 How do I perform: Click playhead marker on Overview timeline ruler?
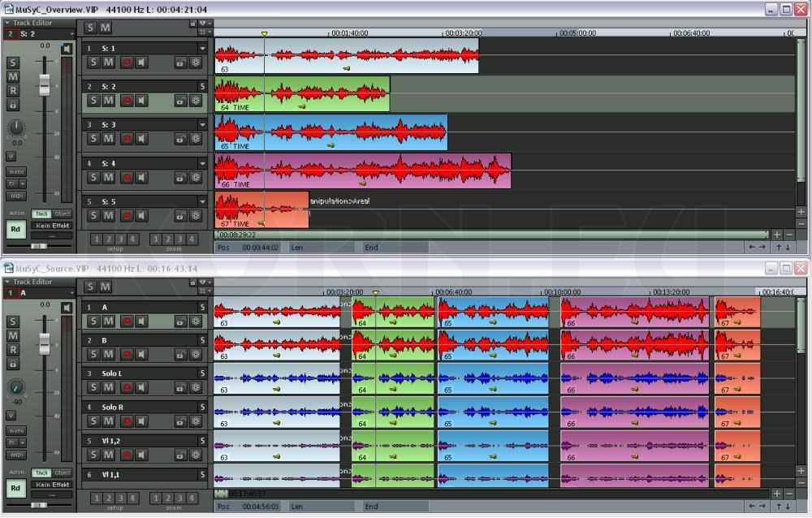(x=264, y=33)
